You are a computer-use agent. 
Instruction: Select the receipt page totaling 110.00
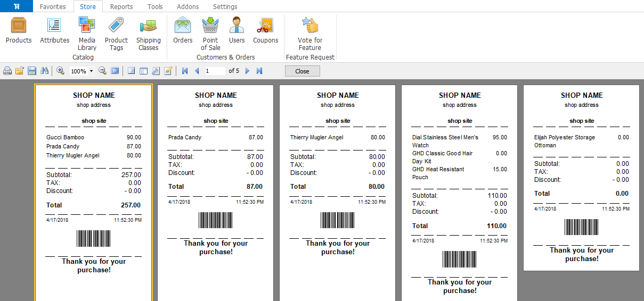click(460, 193)
